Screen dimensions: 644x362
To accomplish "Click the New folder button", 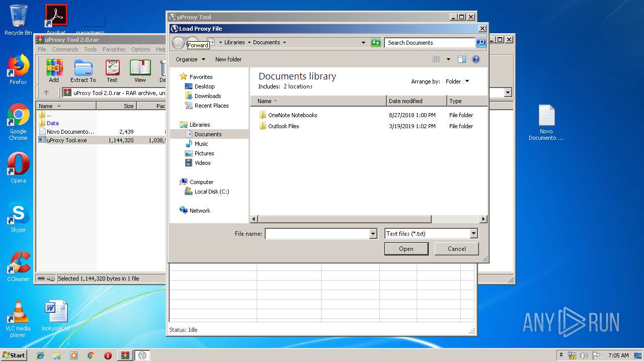I will pyautogui.click(x=228, y=59).
